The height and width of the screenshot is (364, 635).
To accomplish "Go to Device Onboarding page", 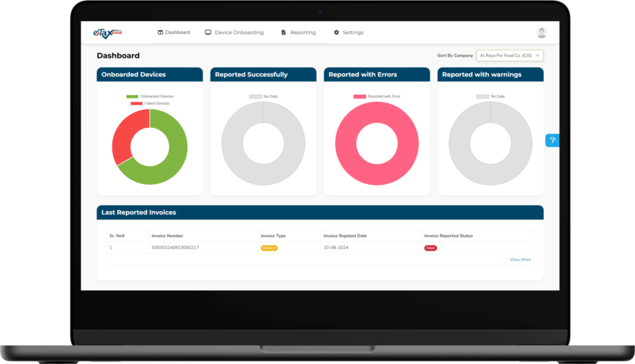I will point(234,32).
